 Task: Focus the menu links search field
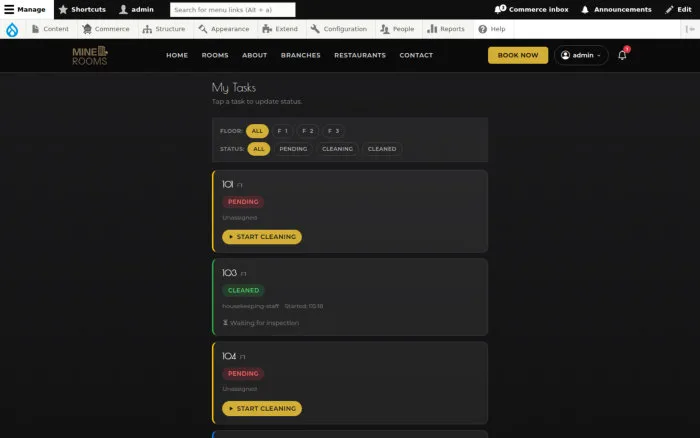pos(233,9)
